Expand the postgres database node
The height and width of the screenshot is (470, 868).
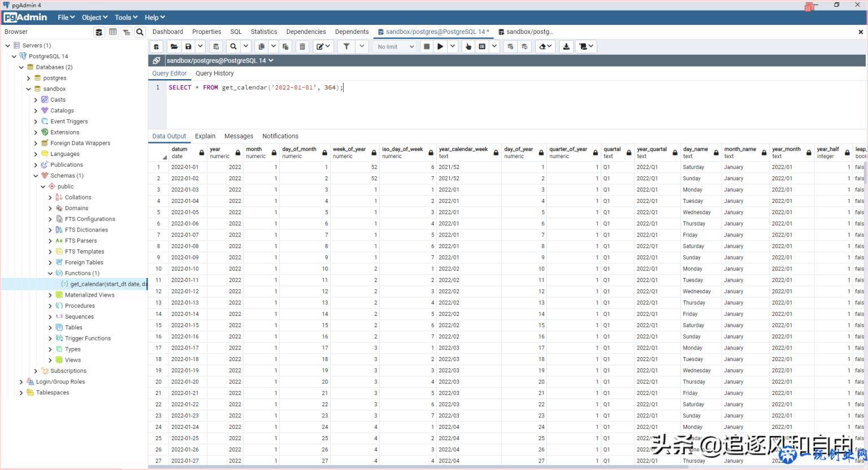tap(28, 78)
